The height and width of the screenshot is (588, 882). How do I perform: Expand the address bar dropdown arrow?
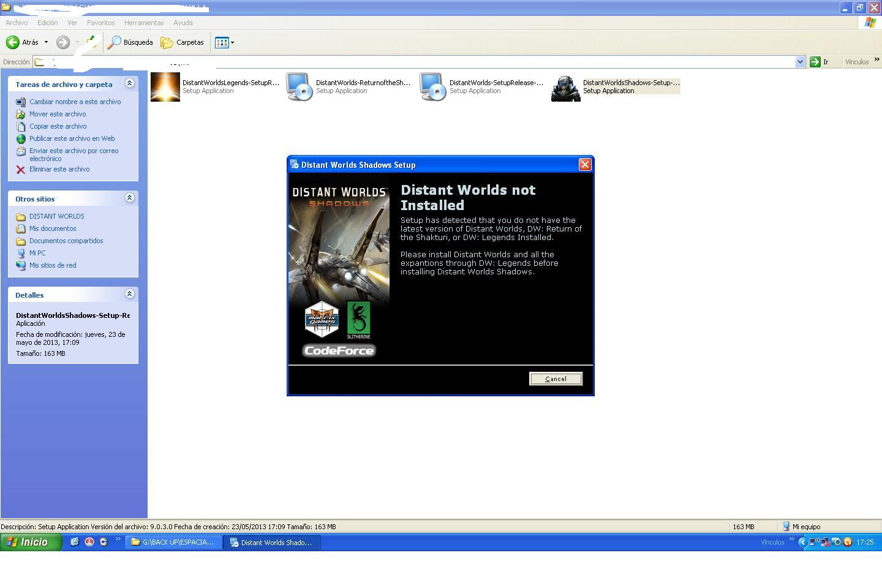click(800, 62)
